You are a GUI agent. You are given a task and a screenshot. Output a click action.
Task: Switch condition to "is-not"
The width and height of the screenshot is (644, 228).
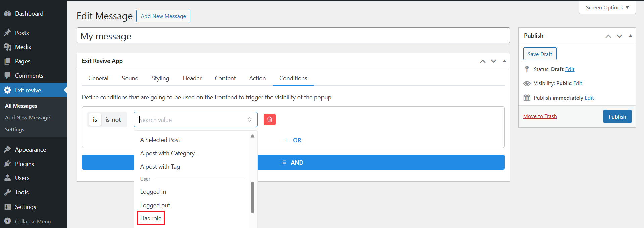(113, 120)
